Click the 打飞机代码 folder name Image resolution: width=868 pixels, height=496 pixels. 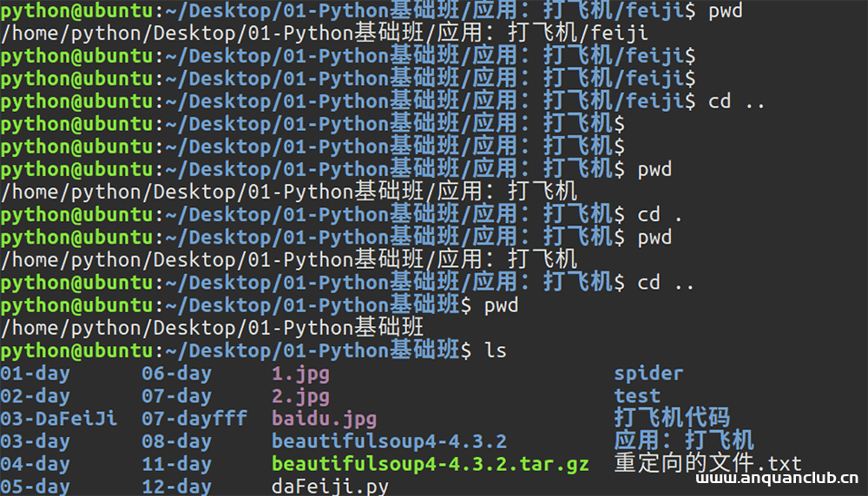tap(672, 418)
